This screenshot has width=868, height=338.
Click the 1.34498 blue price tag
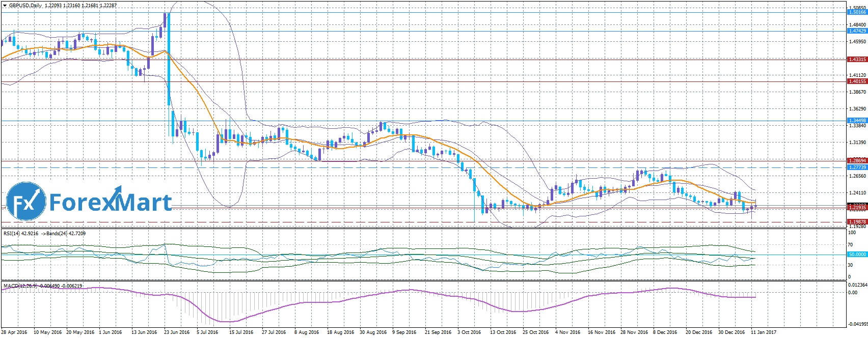[x=857, y=121]
